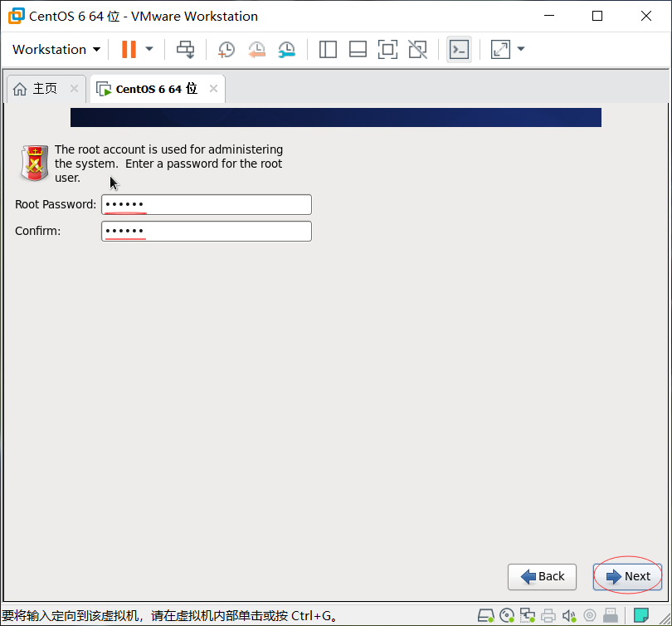Click the VMware Workstation title icon

tap(17, 16)
